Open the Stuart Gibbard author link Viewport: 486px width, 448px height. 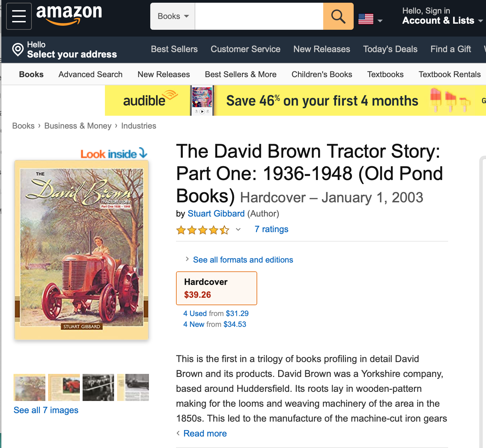pyautogui.click(x=216, y=214)
